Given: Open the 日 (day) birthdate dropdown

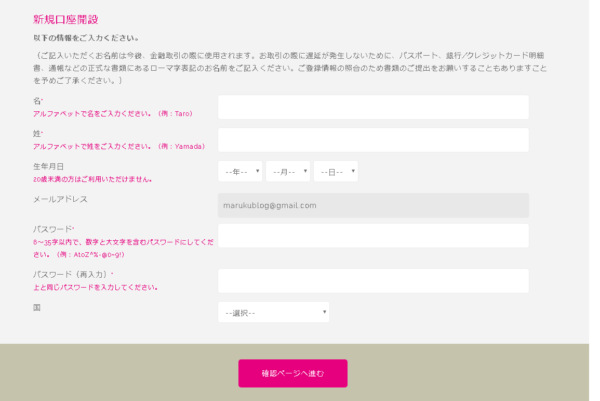Looking at the screenshot, I should [x=335, y=172].
